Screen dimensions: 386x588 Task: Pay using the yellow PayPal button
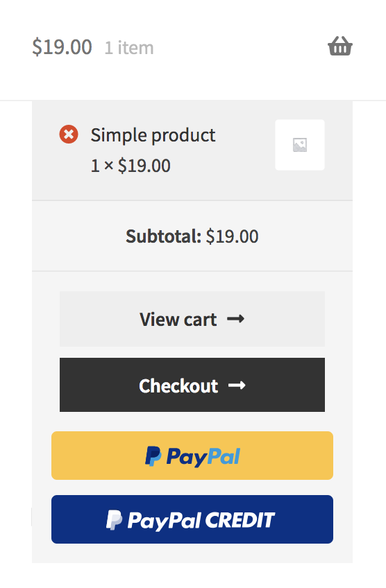pyautogui.click(x=192, y=456)
